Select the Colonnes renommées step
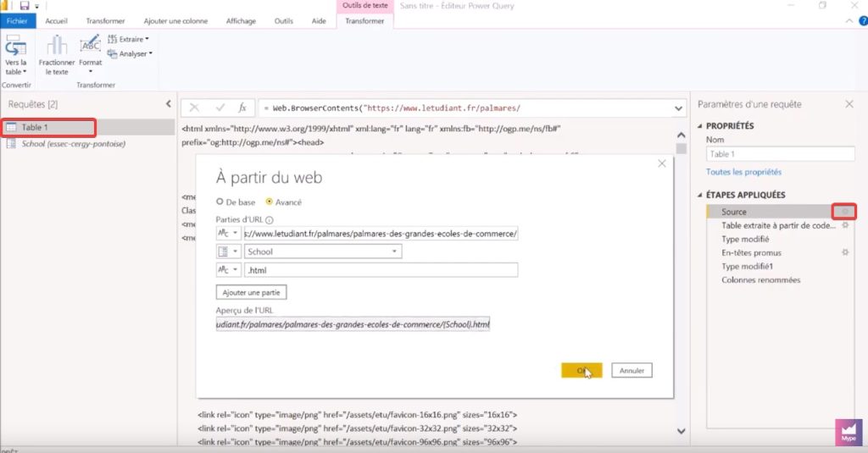The image size is (868, 453). (x=760, y=280)
